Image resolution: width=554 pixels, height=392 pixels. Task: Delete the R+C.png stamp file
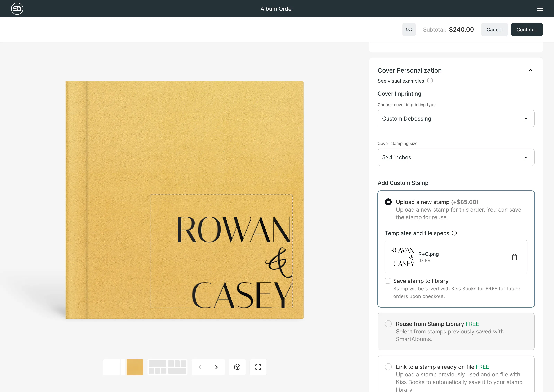(514, 257)
